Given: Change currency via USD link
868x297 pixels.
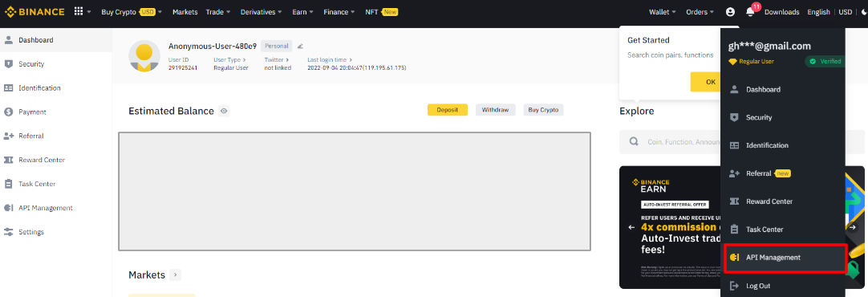Looking at the screenshot, I should 846,11.
